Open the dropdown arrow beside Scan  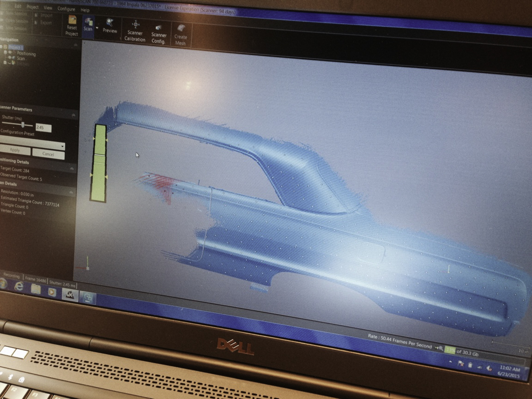(x=97, y=28)
